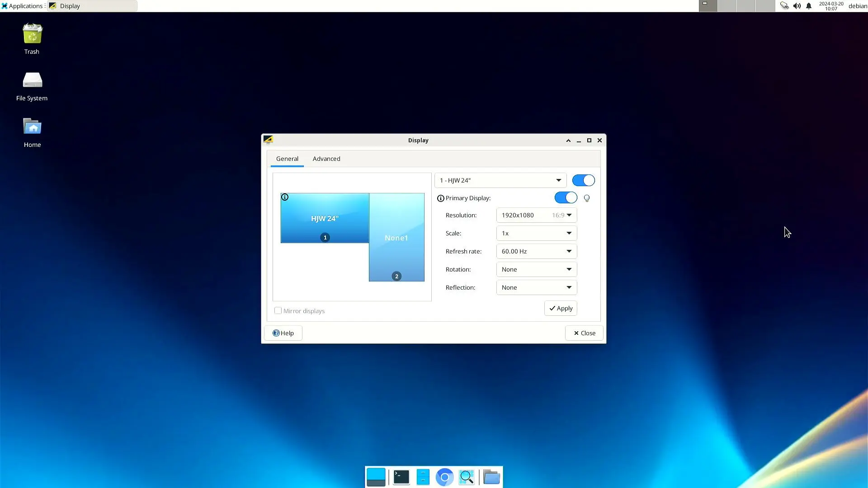Switch to the Advanced tab
868x488 pixels.
pos(326,159)
